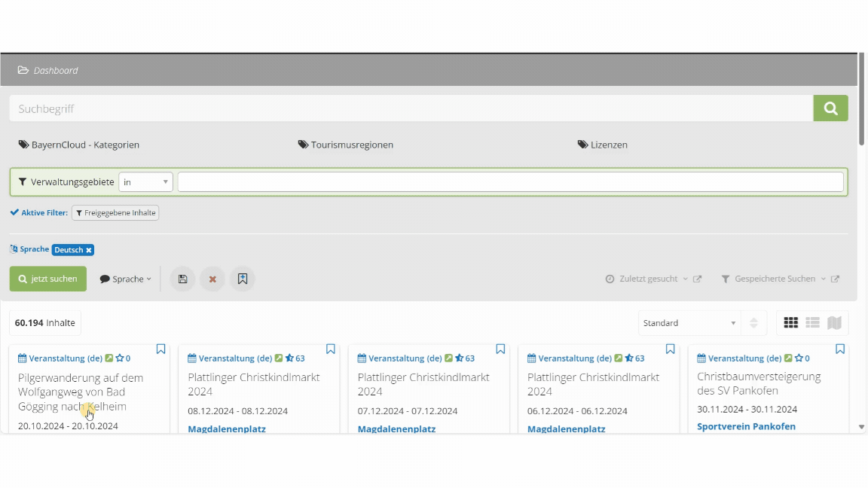Toggle the Freigegebene Inhalte active filter
Viewport: 868px width, 488px height.
(x=115, y=213)
